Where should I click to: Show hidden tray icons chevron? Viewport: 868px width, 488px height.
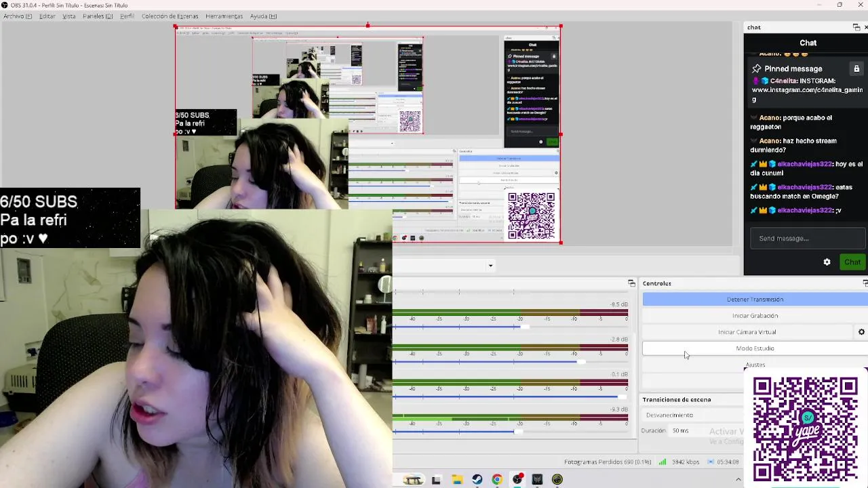(738, 480)
